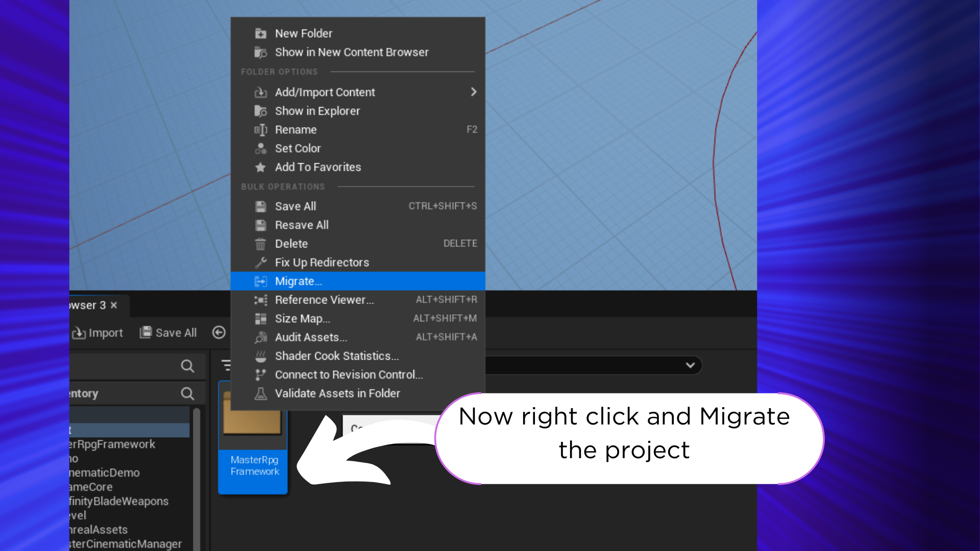Click the Reference Viewer graph icon
Image resolution: width=980 pixels, height=551 pixels.
tap(261, 300)
